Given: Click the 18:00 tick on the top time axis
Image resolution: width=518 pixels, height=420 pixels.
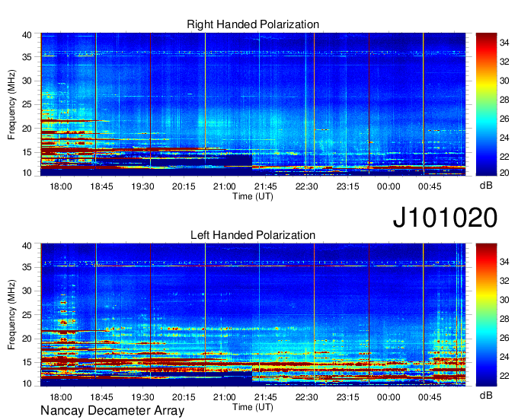Looking at the screenshot, I should [61, 186].
